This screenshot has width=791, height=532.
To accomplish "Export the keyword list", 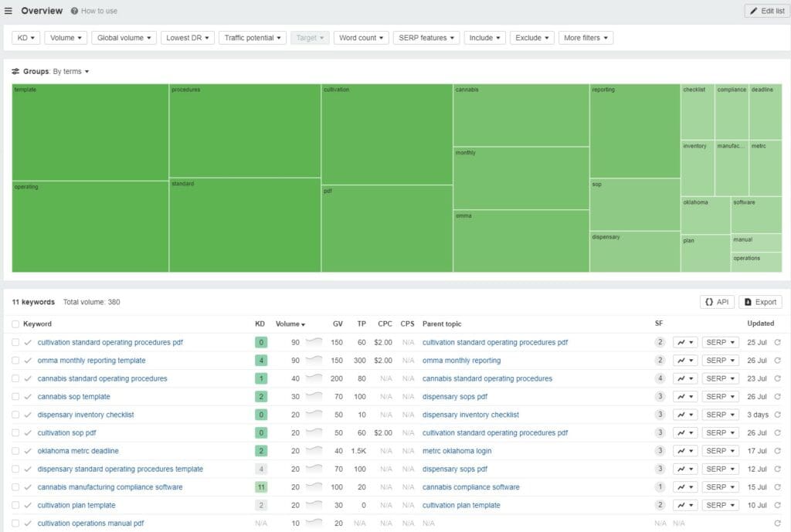I will click(x=760, y=302).
